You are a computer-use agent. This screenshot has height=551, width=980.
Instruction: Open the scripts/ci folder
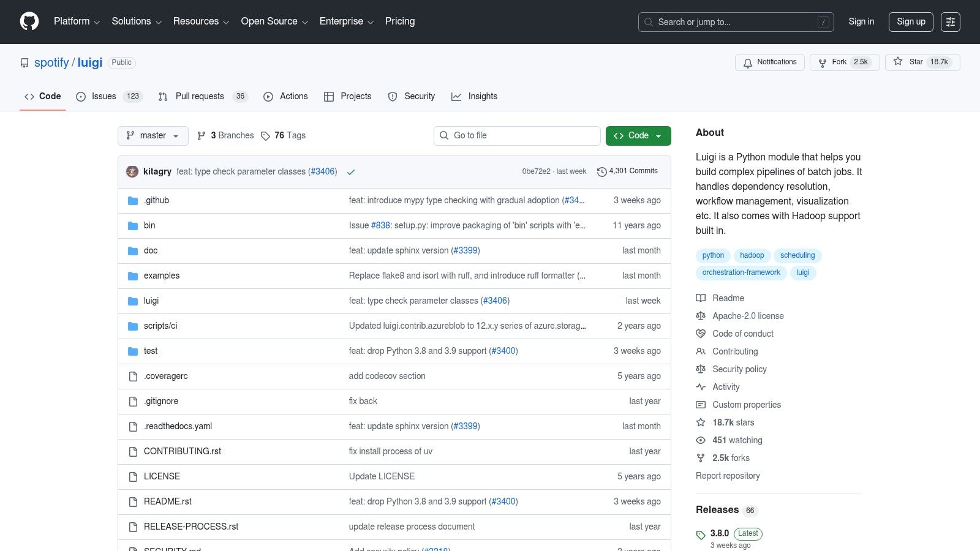point(160,326)
